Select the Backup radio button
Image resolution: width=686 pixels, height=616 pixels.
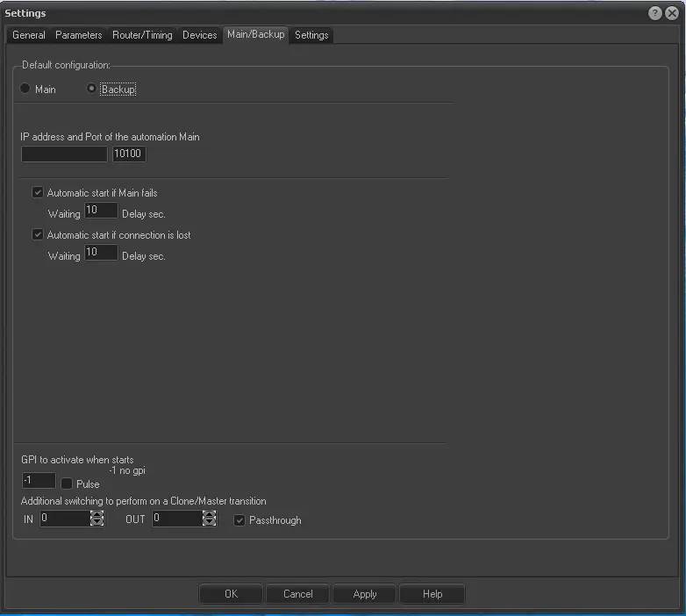point(91,90)
